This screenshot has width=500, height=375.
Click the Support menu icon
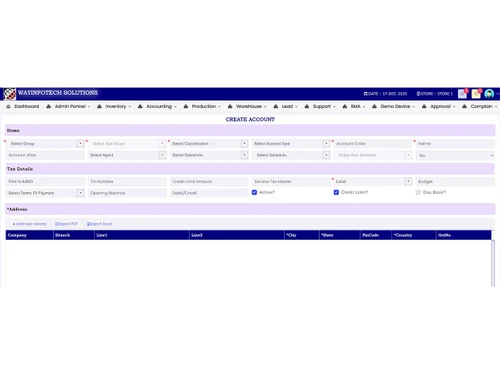307,106
